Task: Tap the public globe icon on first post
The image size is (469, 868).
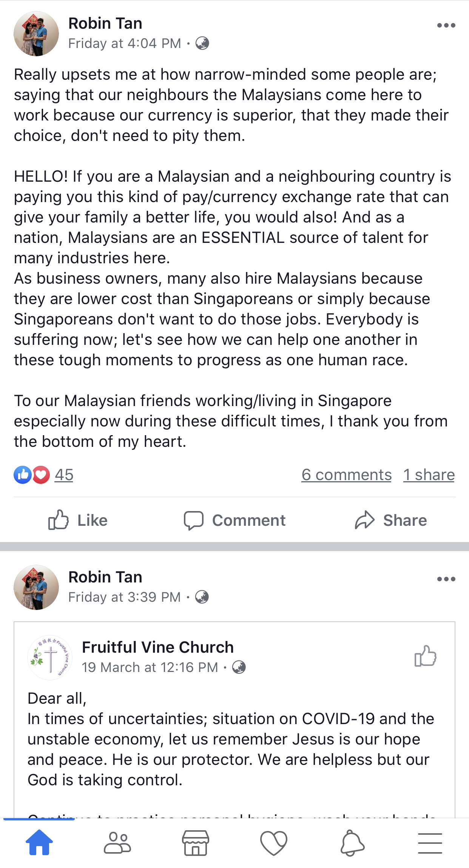Action: [x=202, y=43]
